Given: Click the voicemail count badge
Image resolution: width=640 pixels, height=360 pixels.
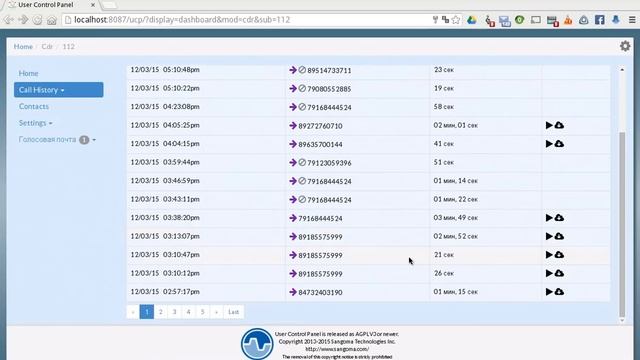Looking at the screenshot, I should tap(84, 140).
